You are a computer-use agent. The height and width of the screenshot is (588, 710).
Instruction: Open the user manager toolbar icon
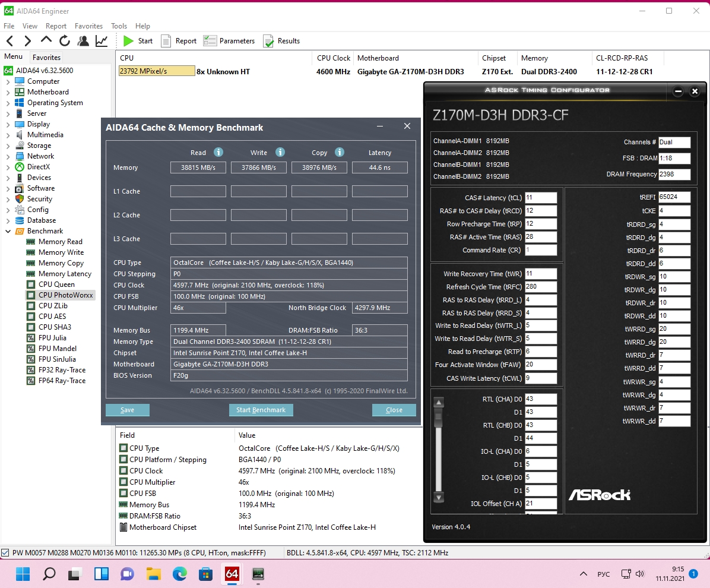click(x=83, y=41)
